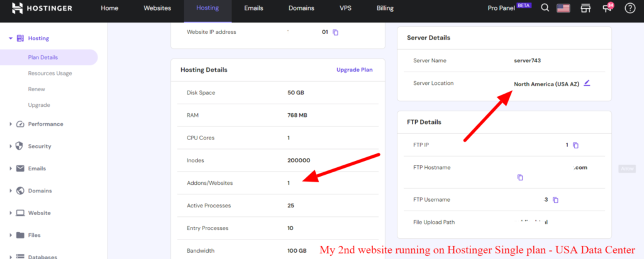
Task: Click the search magnifier icon
Action: (x=545, y=8)
